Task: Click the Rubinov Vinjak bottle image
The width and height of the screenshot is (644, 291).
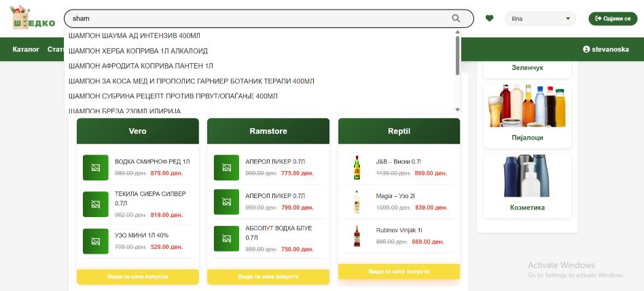Action: [x=357, y=236]
